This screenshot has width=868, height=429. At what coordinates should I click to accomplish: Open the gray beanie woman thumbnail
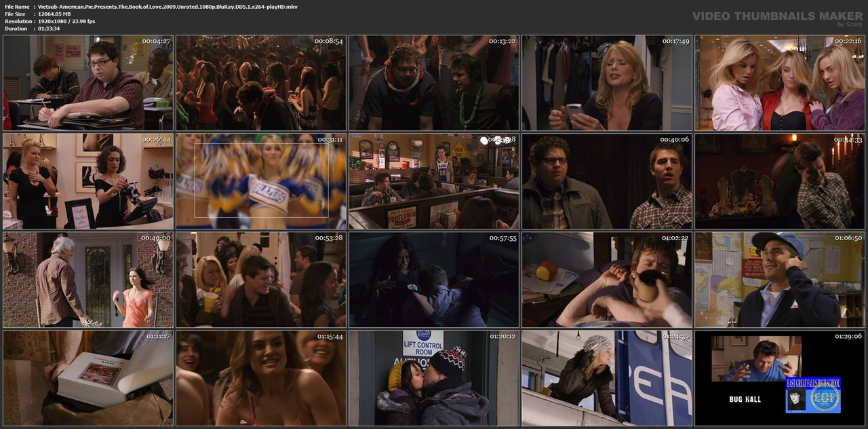tap(607, 378)
